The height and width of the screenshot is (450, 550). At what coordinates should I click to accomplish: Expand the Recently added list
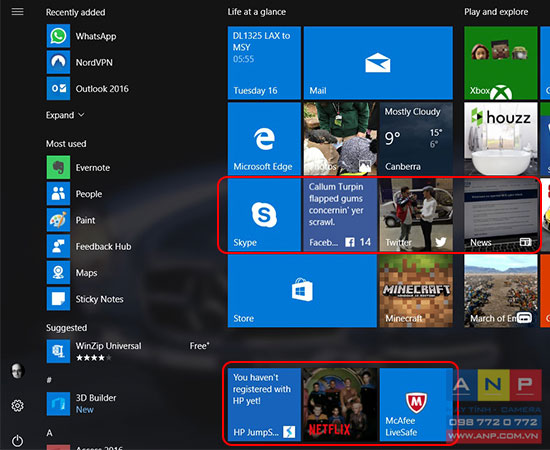[x=65, y=115]
